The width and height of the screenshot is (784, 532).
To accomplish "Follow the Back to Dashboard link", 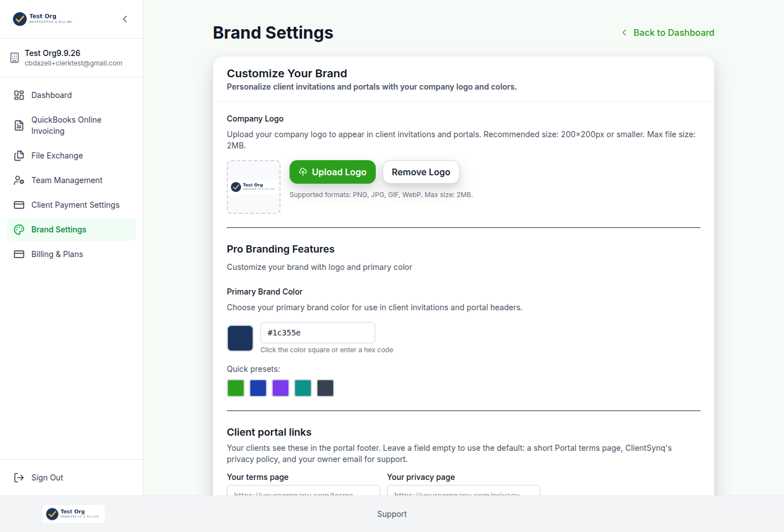I will coord(668,32).
